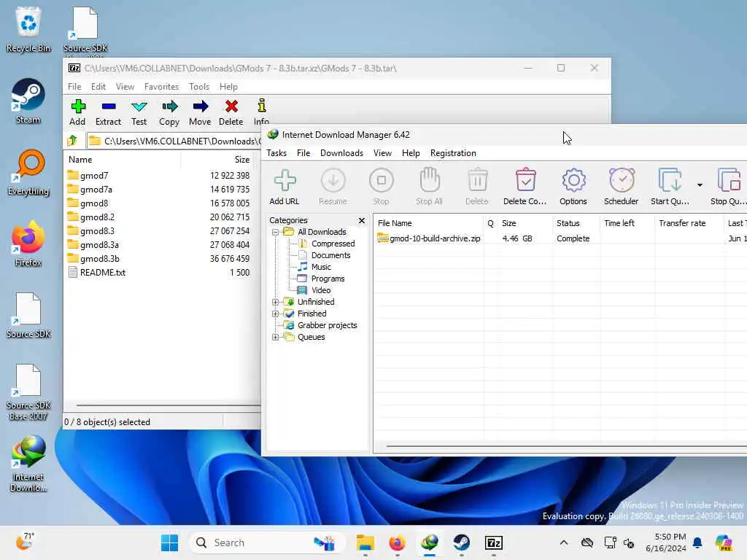Click the Windows Start button
747x560 pixels.
[x=169, y=542]
